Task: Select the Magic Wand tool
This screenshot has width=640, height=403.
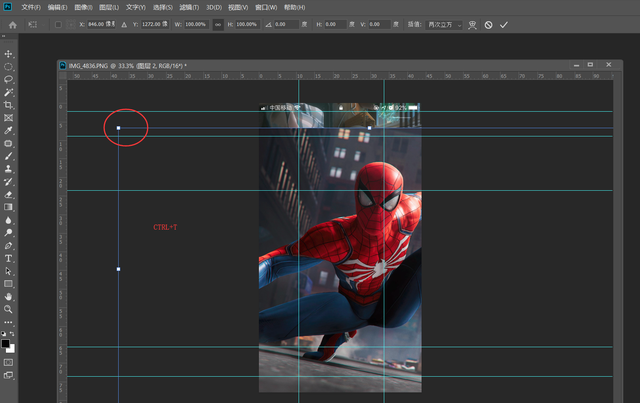Action: coord(9,92)
